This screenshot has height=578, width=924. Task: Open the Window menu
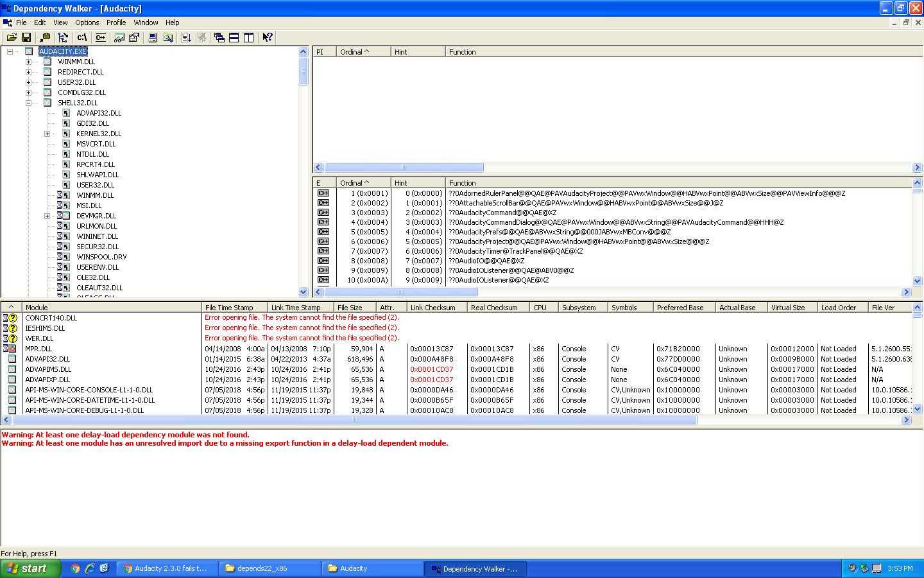coord(146,22)
